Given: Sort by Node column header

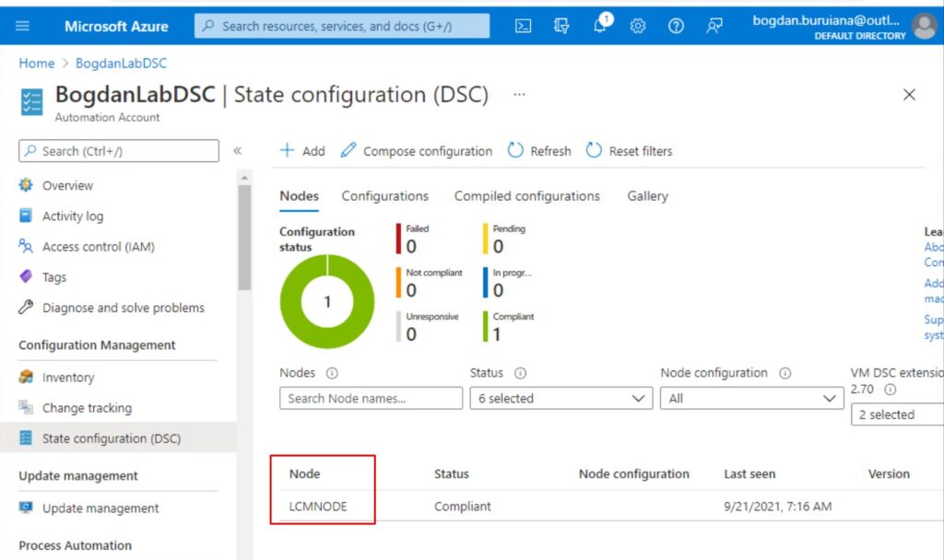Looking at the screenshot, I should click(x=304, y=474).
